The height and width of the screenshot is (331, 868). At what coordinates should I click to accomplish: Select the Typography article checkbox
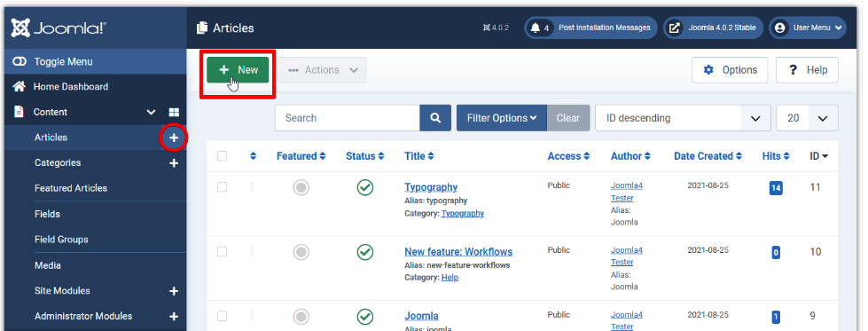pyautogui.click(x=222, y=187)
